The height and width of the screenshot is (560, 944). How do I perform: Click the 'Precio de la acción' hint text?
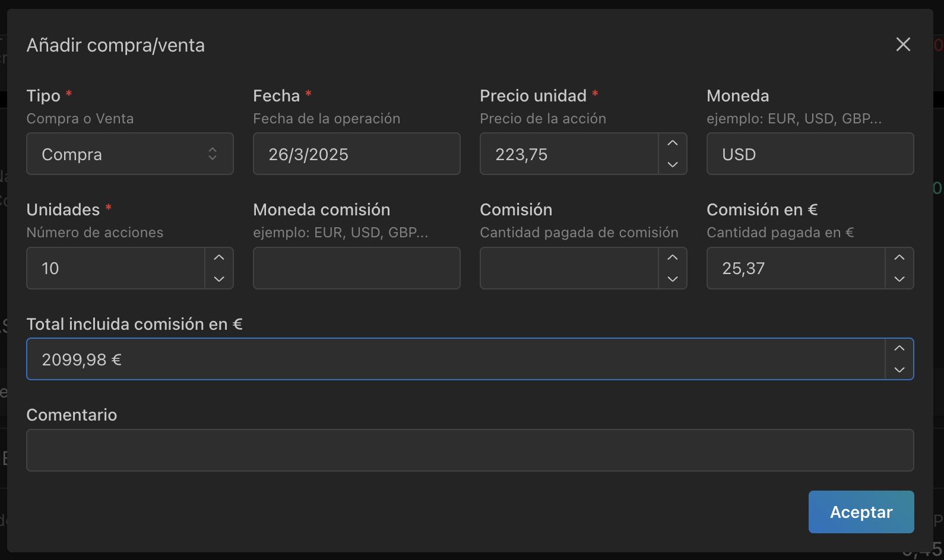tap(543, 119)
